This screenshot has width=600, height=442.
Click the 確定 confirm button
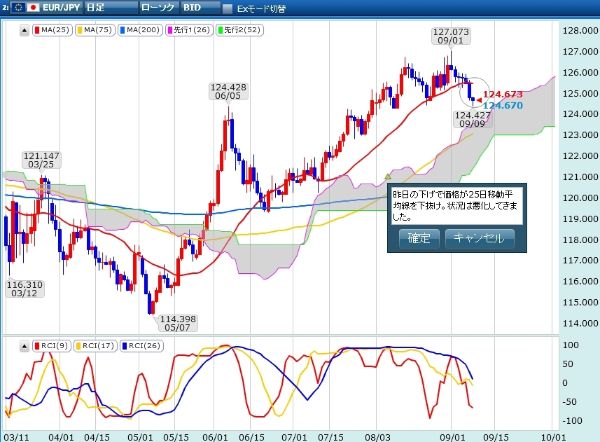[x=419, y=238]
